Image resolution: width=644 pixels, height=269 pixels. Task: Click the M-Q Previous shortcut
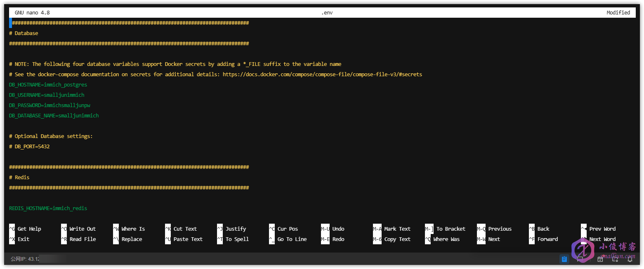(494, 229)
